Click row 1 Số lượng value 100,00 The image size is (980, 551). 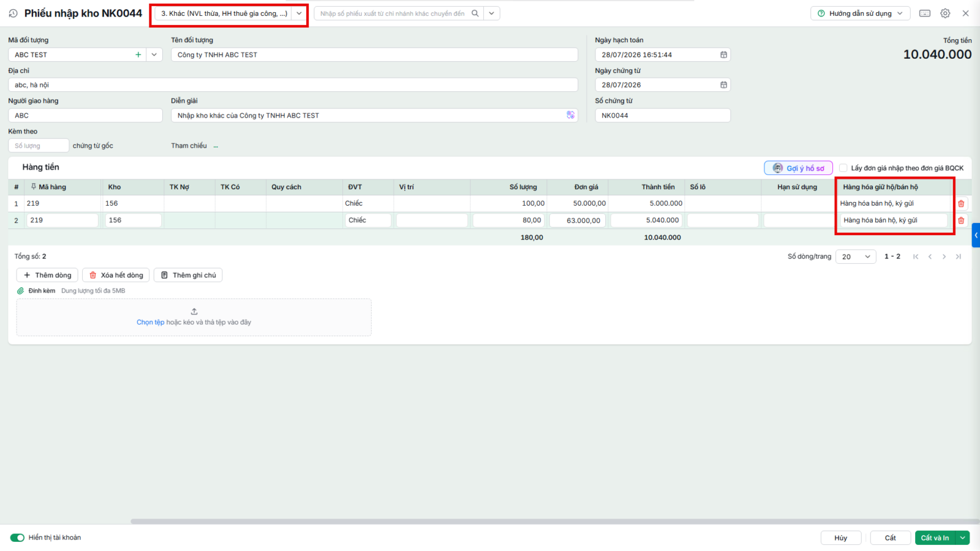click(x=533, y=203)
